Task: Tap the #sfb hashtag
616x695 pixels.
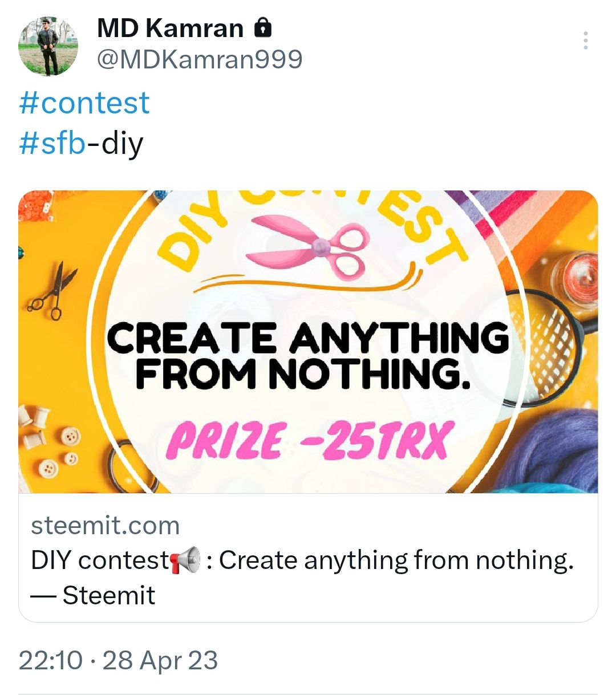Action: pyautogui.click(x=52, y=143)
